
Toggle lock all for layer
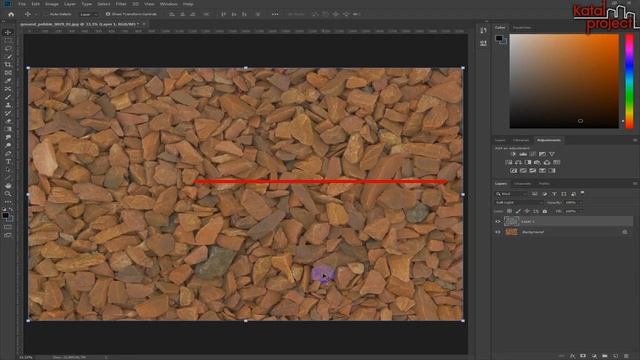coord(544,211)
